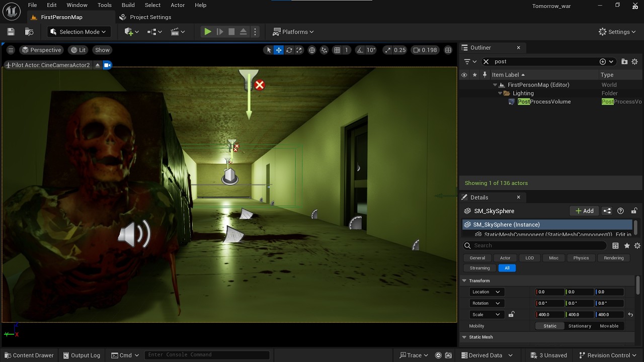Expand the Settings dropdown
The width and height of the screenshot is (644, 362).
point(618,32)
